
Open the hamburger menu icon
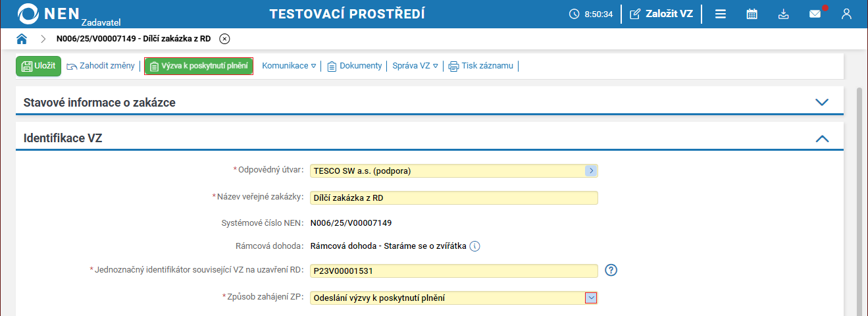coord(721,14)
